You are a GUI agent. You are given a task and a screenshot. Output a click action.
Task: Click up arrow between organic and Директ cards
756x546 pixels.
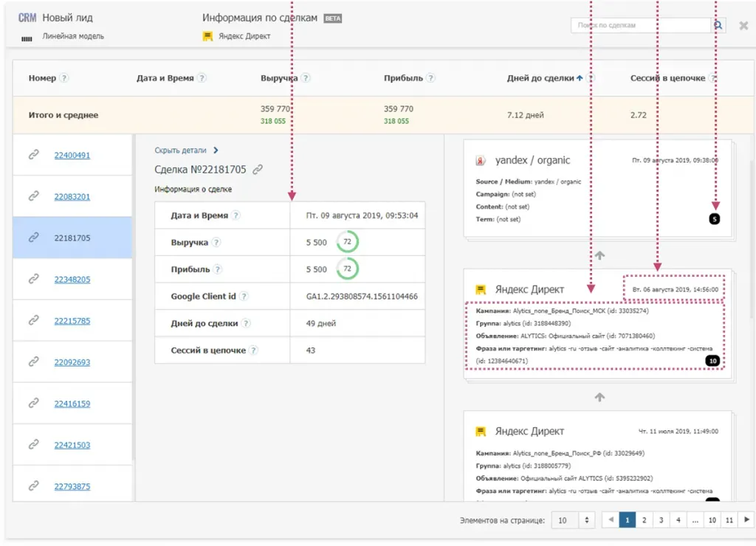(x=599, y=255)
